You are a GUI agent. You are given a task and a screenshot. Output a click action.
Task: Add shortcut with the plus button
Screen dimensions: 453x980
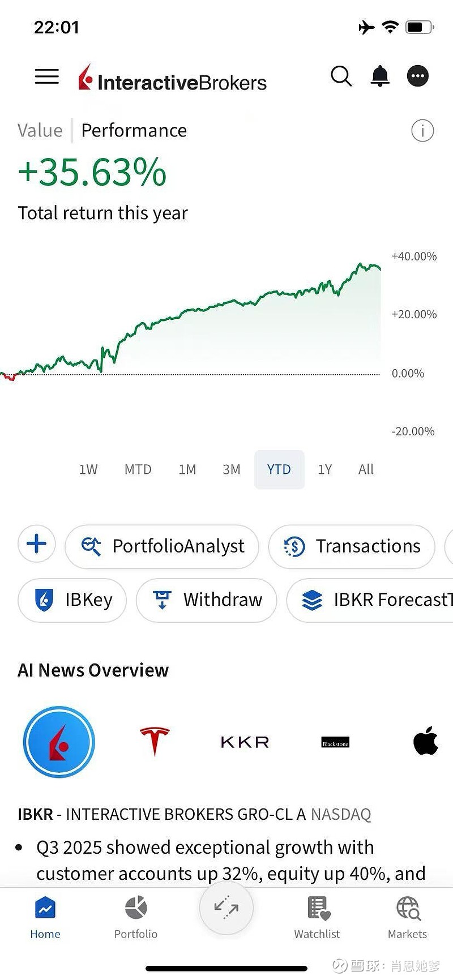point(37,544)
